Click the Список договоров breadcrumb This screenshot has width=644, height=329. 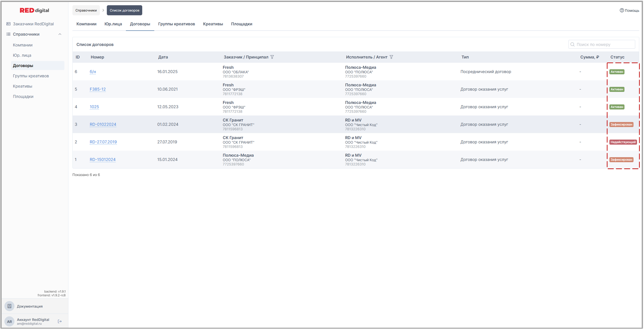pyautogui.click(x=124, y=10)
